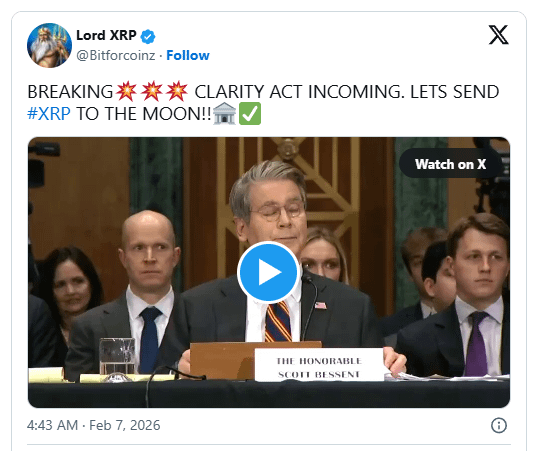Click the Scott Bessent name placard

[x=319, y=365]
